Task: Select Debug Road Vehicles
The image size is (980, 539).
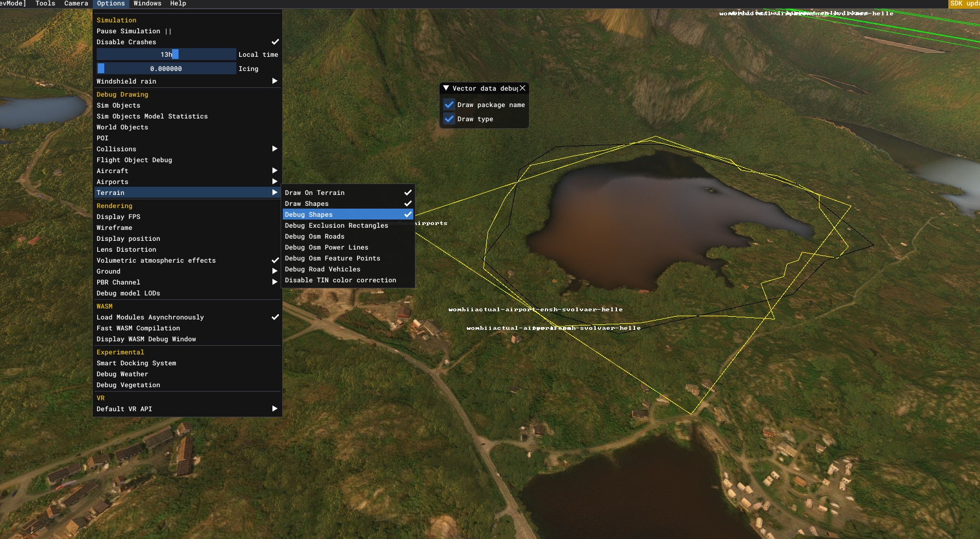Action: tap(348, 269)
